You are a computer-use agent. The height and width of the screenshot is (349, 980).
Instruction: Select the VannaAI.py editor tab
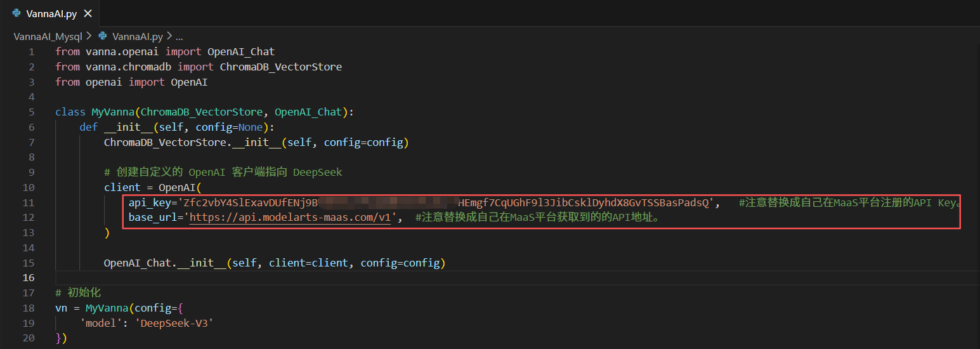click(x=51, y=13)
